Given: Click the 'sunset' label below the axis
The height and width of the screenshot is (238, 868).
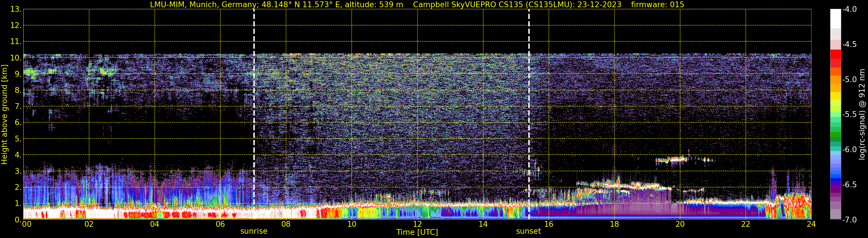Looking at the screenshot, I should [x=528, y=231].
